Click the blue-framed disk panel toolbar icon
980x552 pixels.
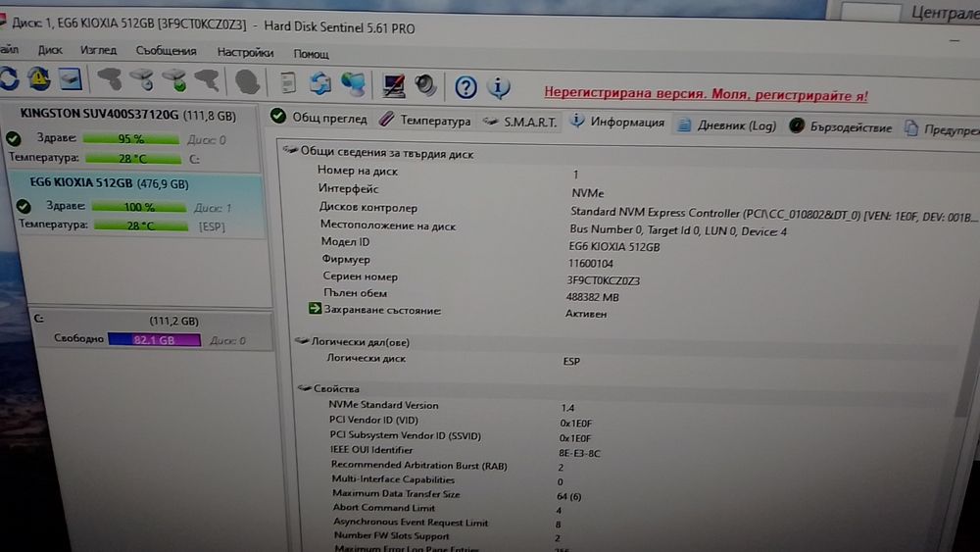[x=71, y=79]
